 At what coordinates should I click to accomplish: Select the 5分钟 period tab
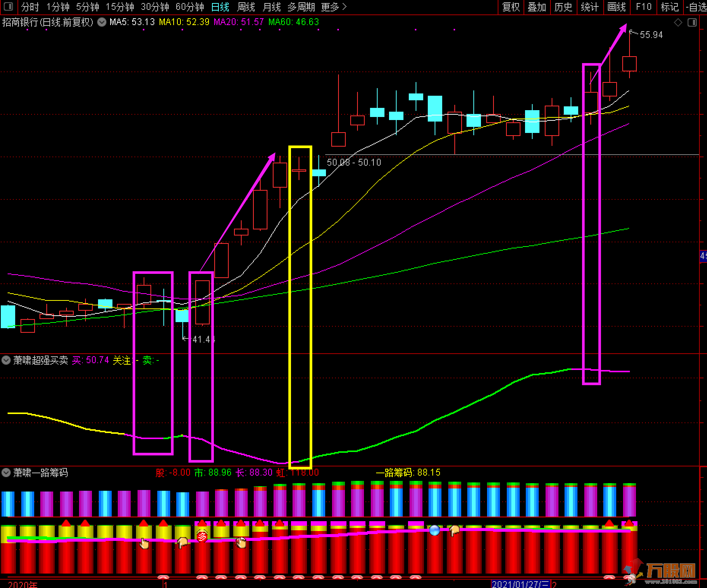(x=87, y=7)
